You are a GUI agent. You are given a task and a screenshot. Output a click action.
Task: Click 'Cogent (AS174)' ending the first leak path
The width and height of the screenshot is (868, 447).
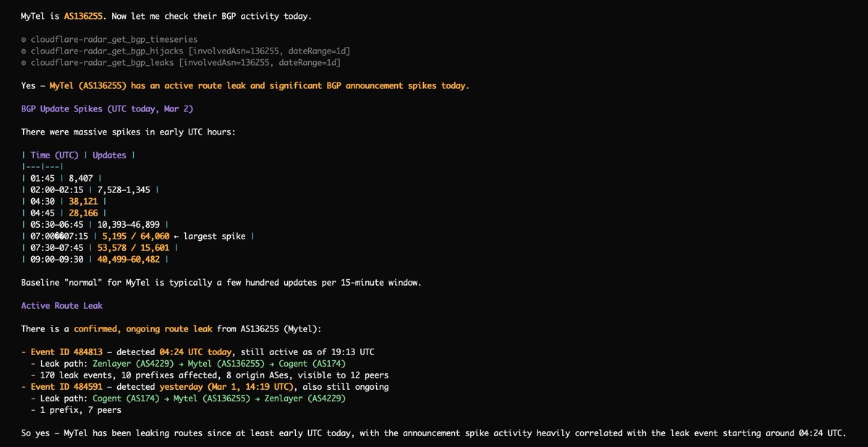312,363
